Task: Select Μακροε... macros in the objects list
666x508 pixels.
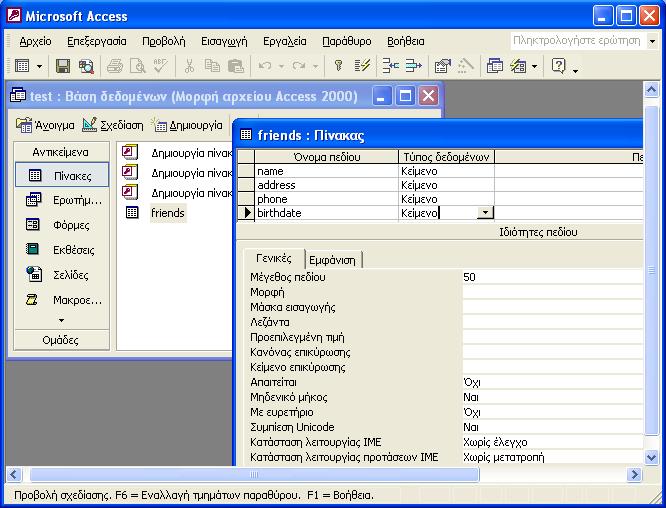Action: pos(62,300)
